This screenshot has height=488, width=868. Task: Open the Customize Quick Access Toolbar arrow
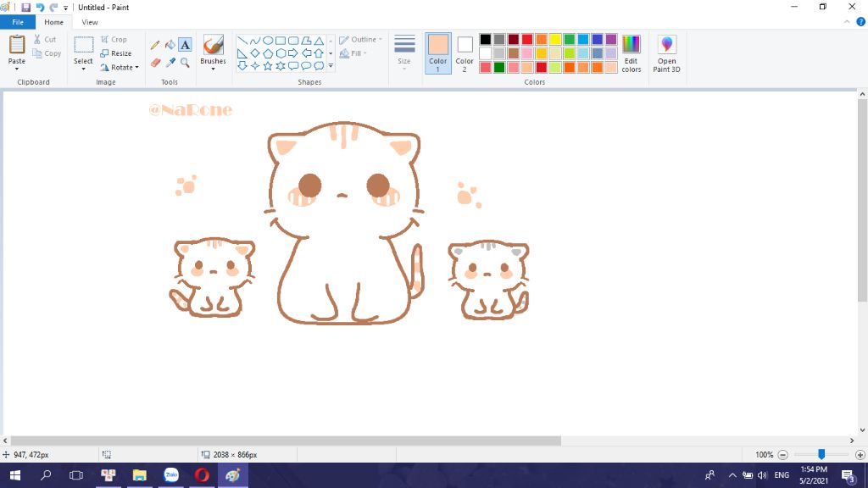66,8
